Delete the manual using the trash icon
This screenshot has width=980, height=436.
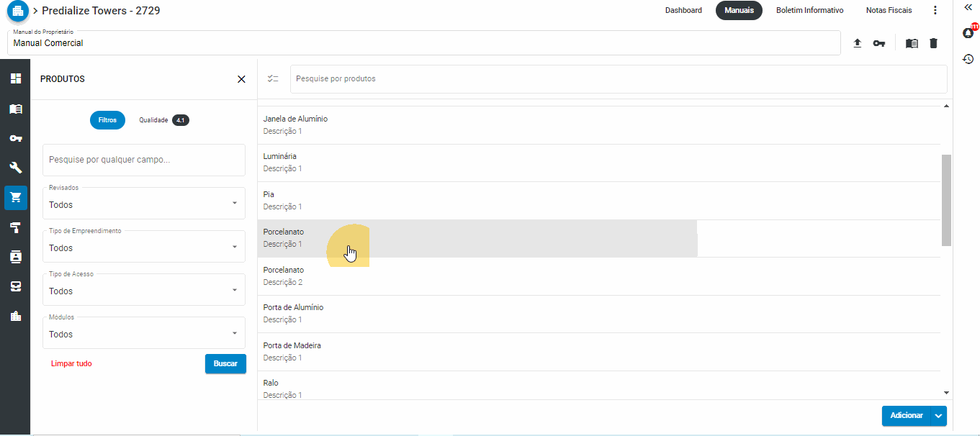[x=933, y=42]
